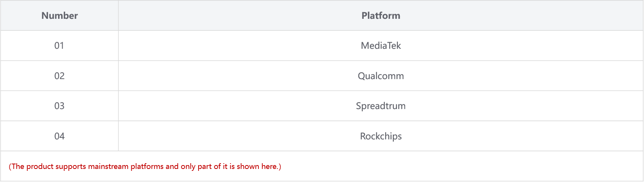Screen dimensions: 644x182
Task: Click the Number column header
Action: 60,15
